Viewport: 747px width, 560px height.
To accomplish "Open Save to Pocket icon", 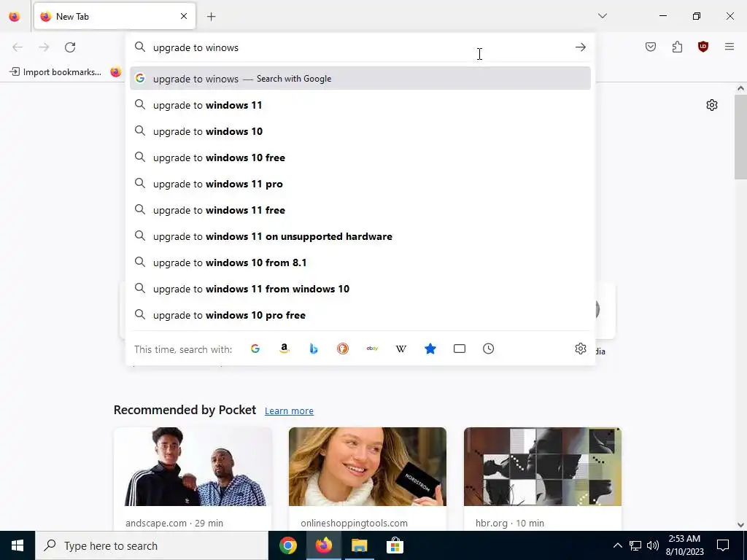I will tap(651, 47).
